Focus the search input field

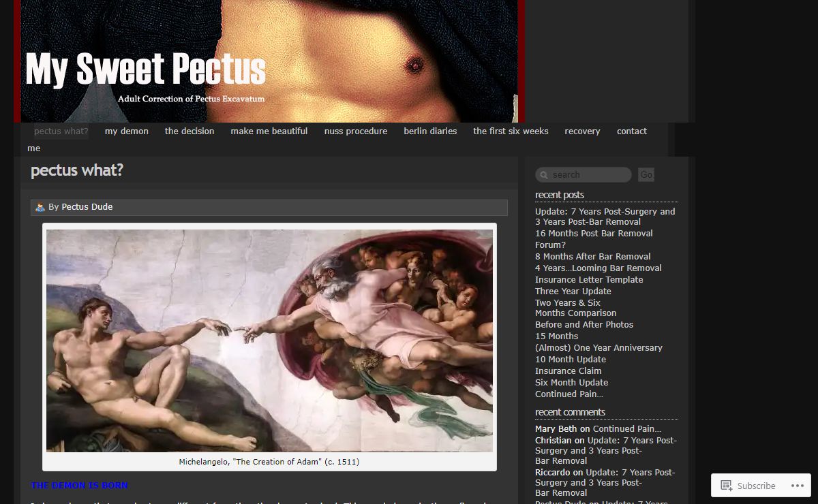point(584,175)
